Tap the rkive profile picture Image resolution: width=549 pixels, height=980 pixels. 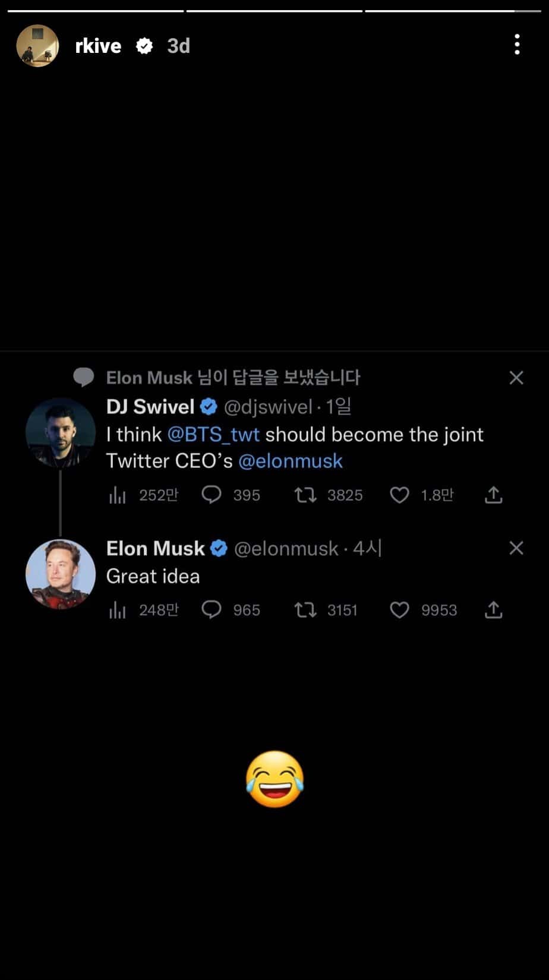37,46
